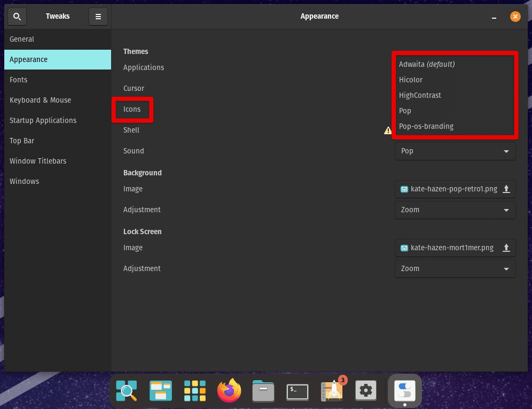Screen dimensions: 532x409
Task: Open the Sound theme dropdown showing Pop
Action: pyautogui.click(x=455, y=151)
